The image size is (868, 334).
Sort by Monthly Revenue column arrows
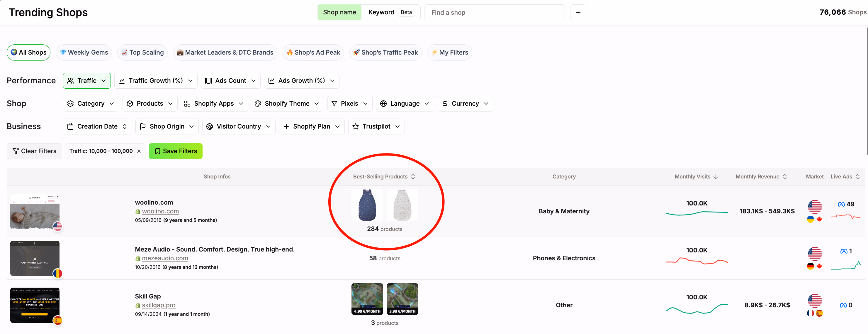point(784,176)
